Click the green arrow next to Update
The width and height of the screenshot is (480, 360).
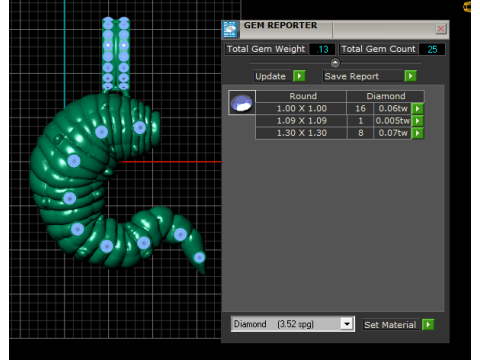tap(299, 76)
